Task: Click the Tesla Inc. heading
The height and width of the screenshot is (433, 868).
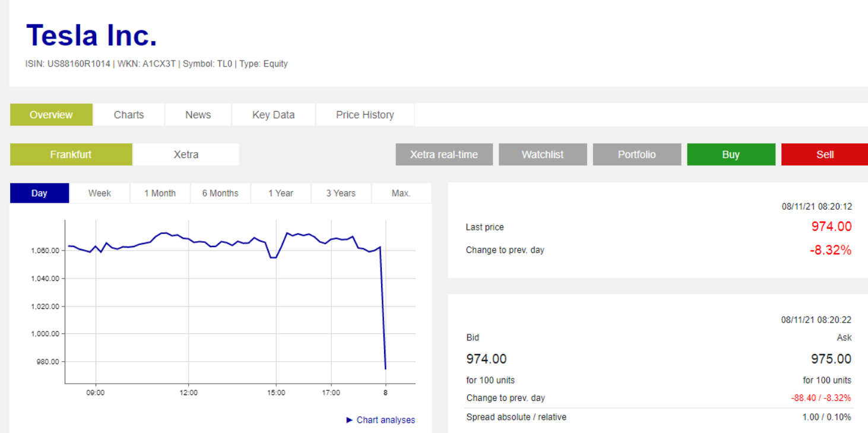Action: (x=92, y=35)
